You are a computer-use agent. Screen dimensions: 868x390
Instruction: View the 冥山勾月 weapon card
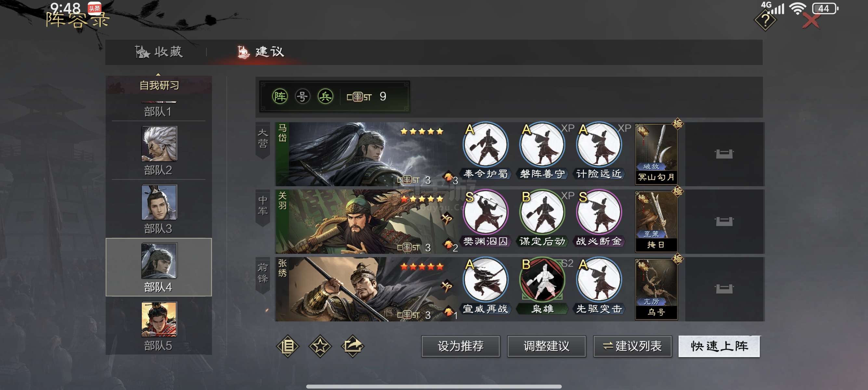click(656, 154)
